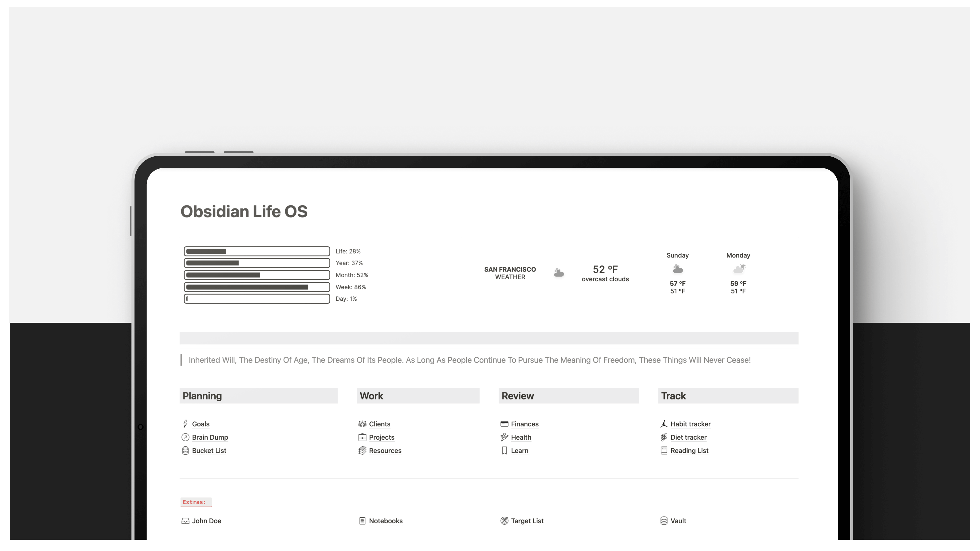Open the Reading List link
980x551 pixels.
[689, 450]
